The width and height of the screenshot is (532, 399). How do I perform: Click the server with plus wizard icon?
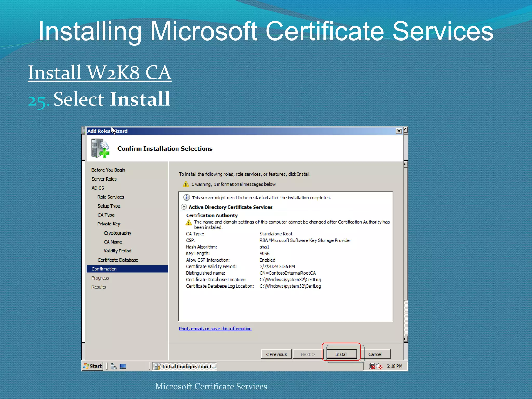point(100,148)
